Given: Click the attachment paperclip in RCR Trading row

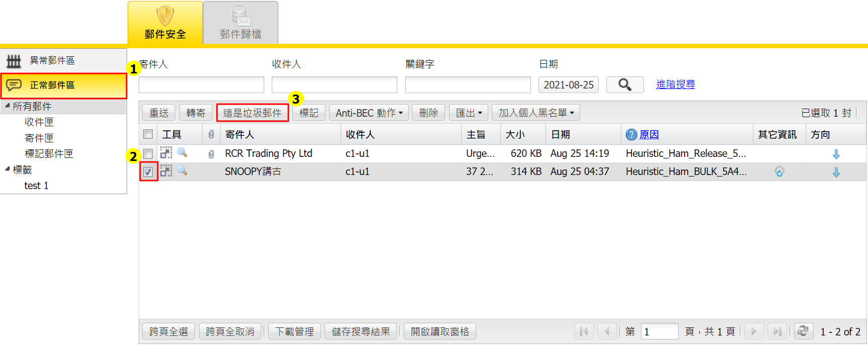Looking at the screenshot, I should pos(211,154).
